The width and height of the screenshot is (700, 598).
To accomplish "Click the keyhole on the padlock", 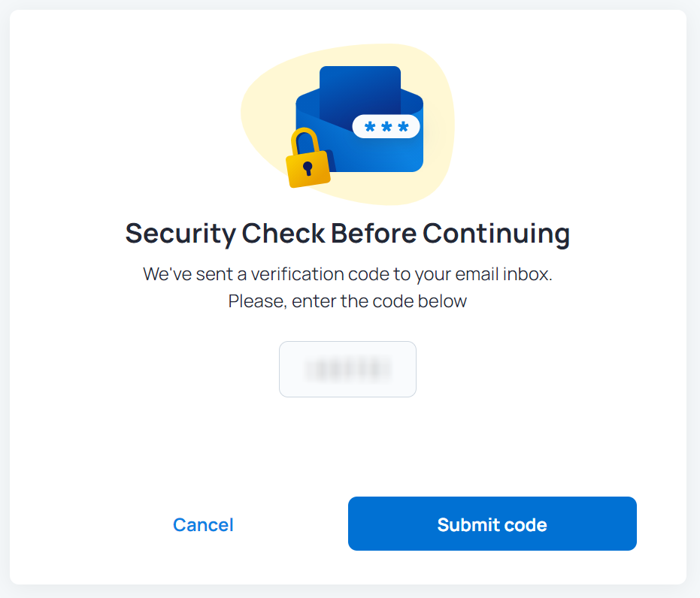I will pos(308,167).
